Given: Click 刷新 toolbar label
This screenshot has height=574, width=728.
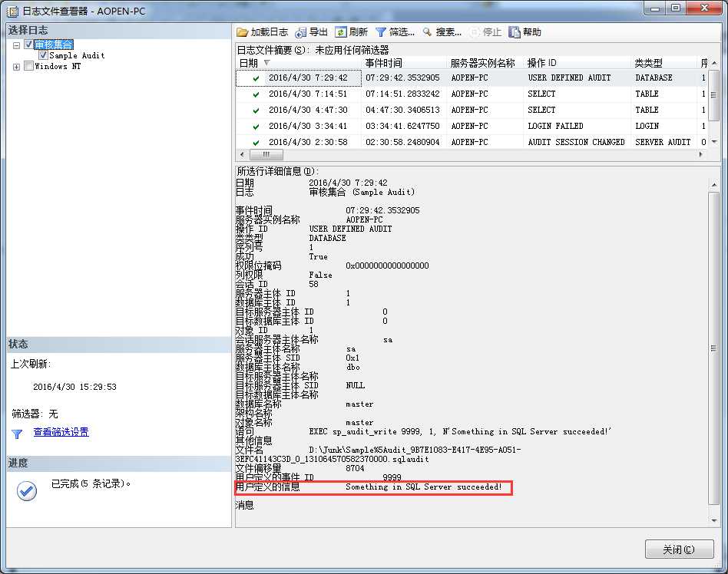Looking at the screenshot, I should [x=359, y=32].
